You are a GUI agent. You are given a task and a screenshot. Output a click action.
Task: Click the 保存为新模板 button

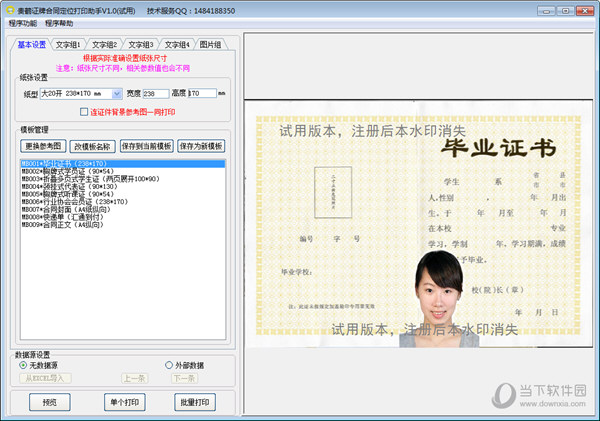click(201, 146)
